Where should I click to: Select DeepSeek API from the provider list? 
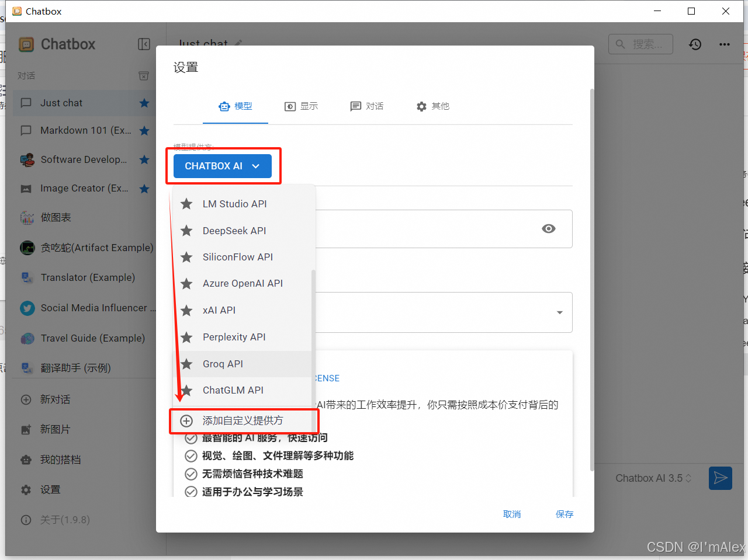click(234, 231)
